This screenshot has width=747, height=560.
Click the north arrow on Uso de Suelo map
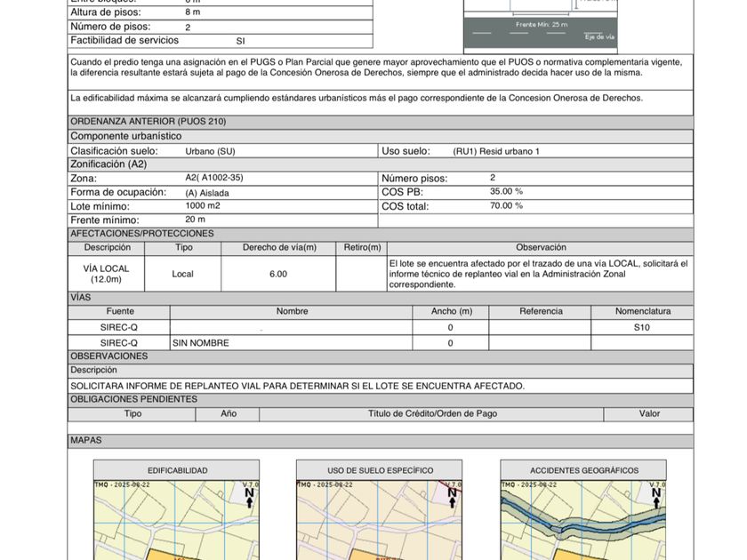pos(452,496)
